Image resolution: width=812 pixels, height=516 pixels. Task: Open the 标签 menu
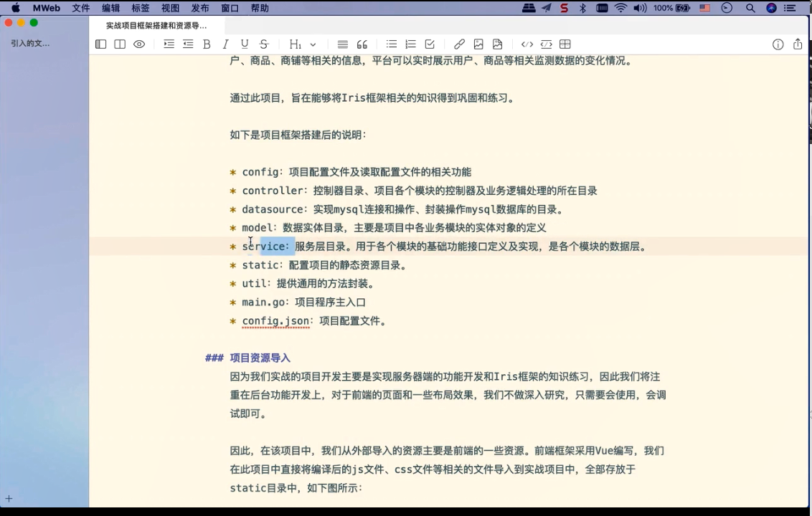point(141,8)
